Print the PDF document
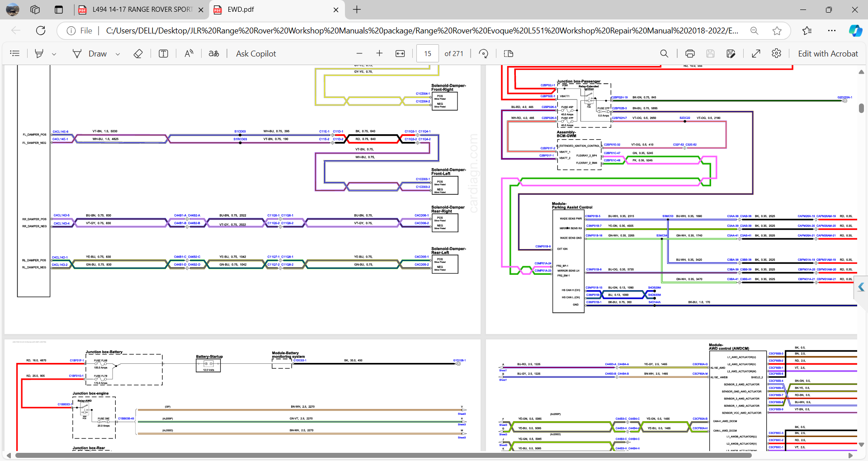868x461 pixels. (x=689, y=53)
